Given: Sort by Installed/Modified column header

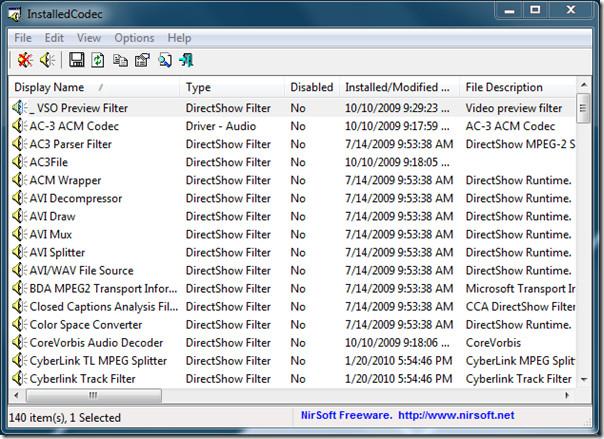Looking at the screenshot, I should pyautogui.click(x=397, y=88).
